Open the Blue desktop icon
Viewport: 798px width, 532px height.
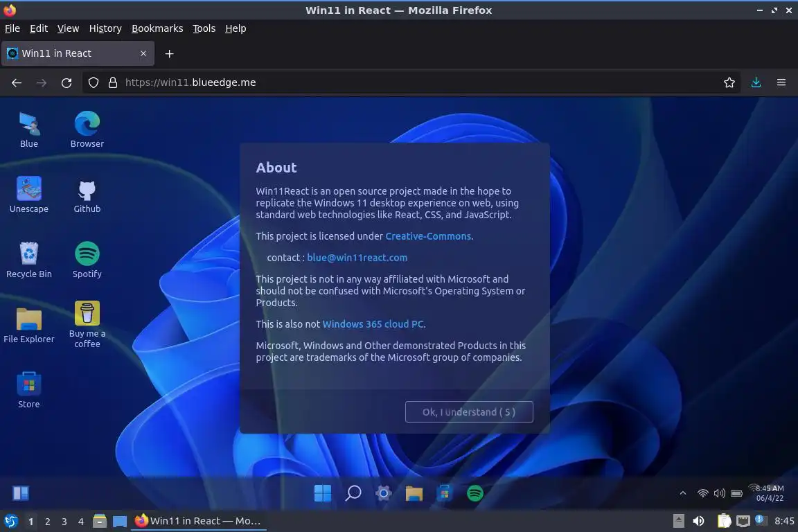coord(29,130)
